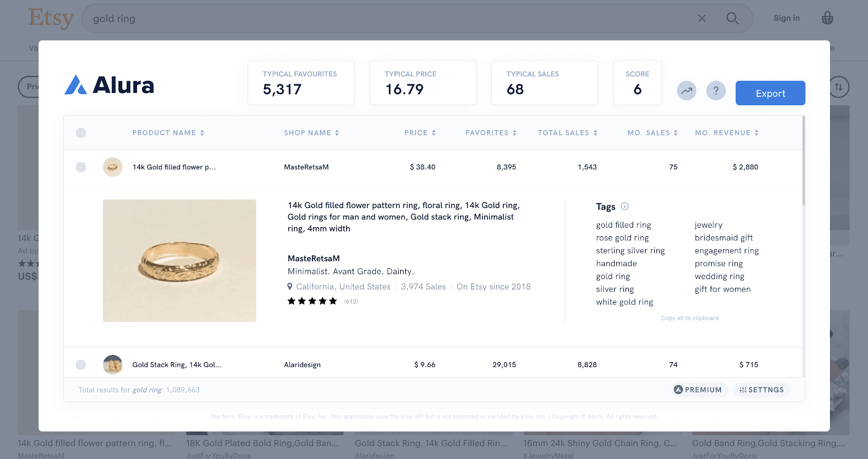Open the trend chart icon button
Image resolution: width=868 pixels, height=459 pixels.
coord(687,90)
